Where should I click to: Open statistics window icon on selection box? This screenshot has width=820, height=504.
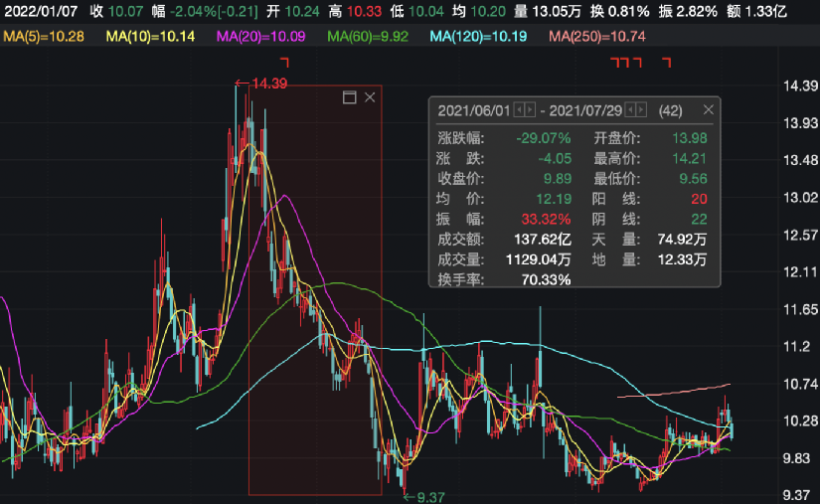pyautogui.click(x=349, y=97)
